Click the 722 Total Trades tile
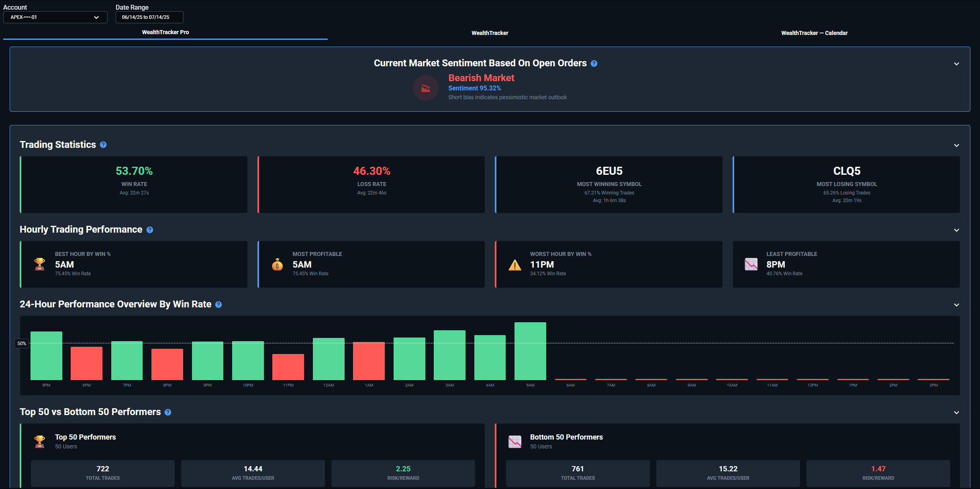 coord(103,473)
